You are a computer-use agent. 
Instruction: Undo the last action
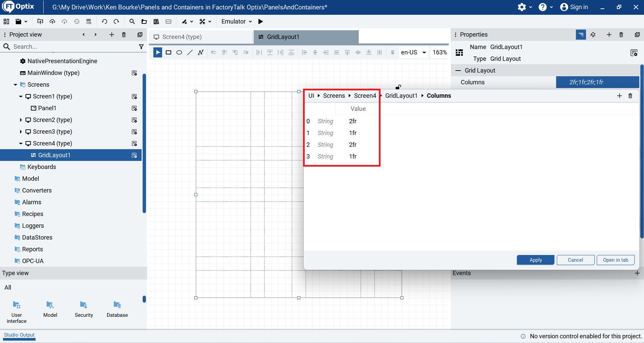pyautogui.click(x=104, y=22)
